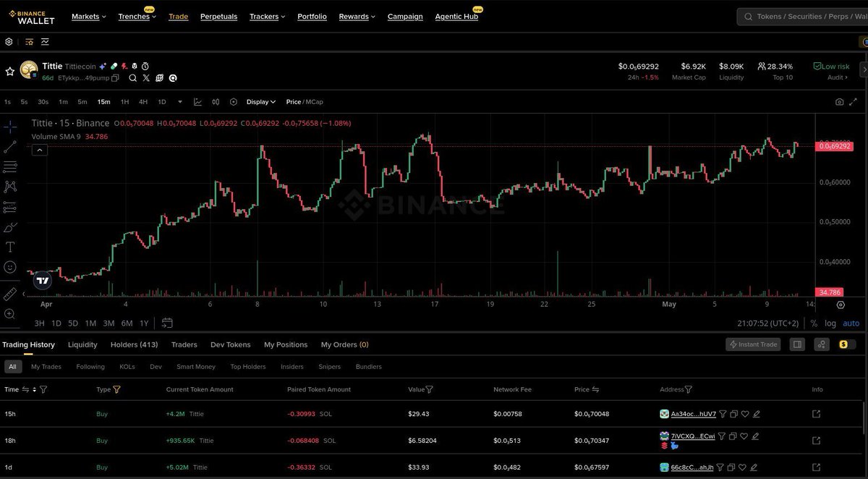Toggle the panel layout icon beside Instant Trade
868x479 pixels.
tap(797, 344)
